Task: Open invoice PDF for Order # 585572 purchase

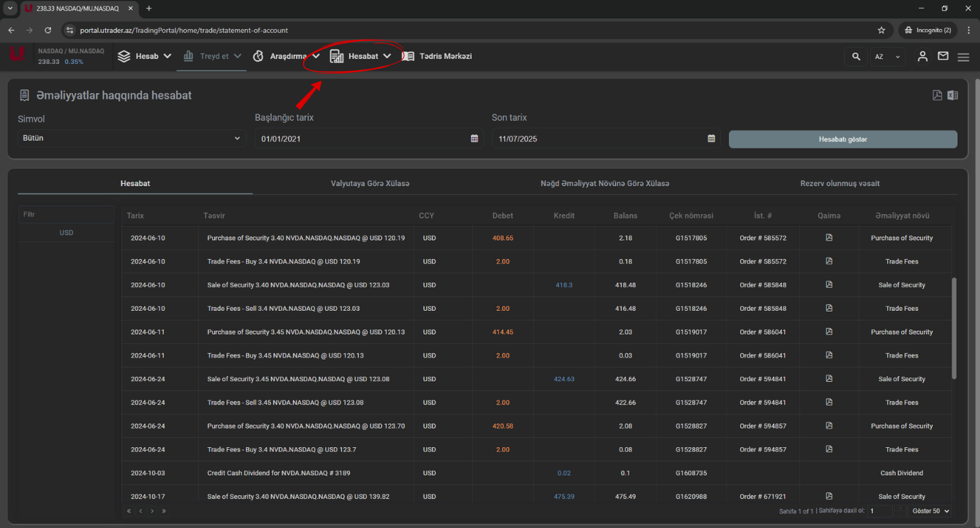Action: click(x=829, y=238)
